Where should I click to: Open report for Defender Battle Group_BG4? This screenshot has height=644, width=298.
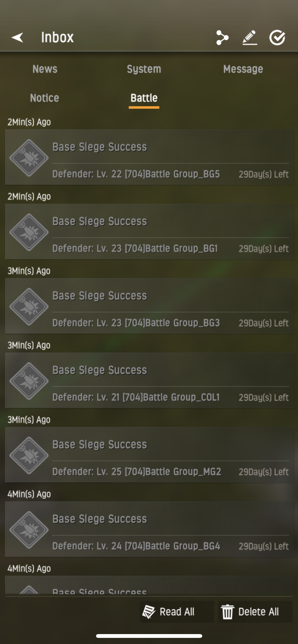tap(149, 529)
